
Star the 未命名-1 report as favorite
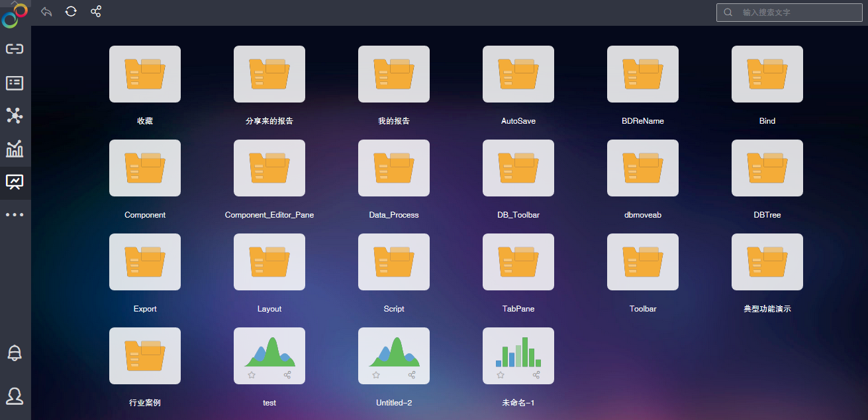click(501, 375)
